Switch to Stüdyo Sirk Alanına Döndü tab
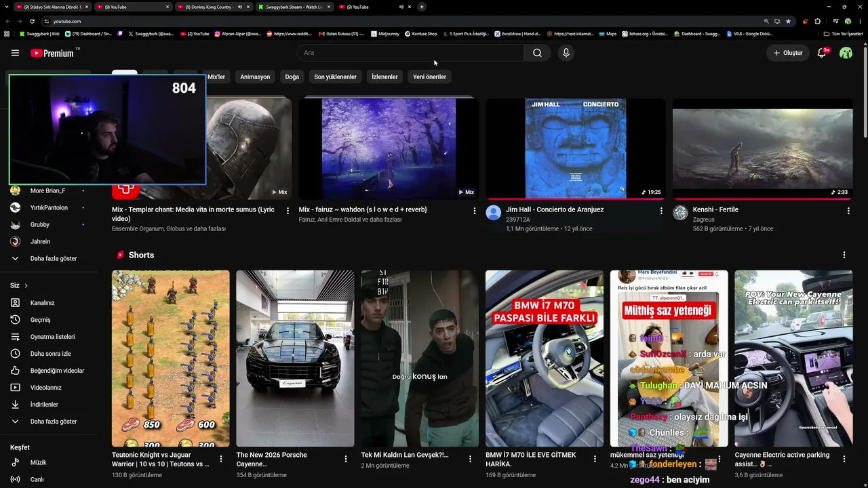 52,7
